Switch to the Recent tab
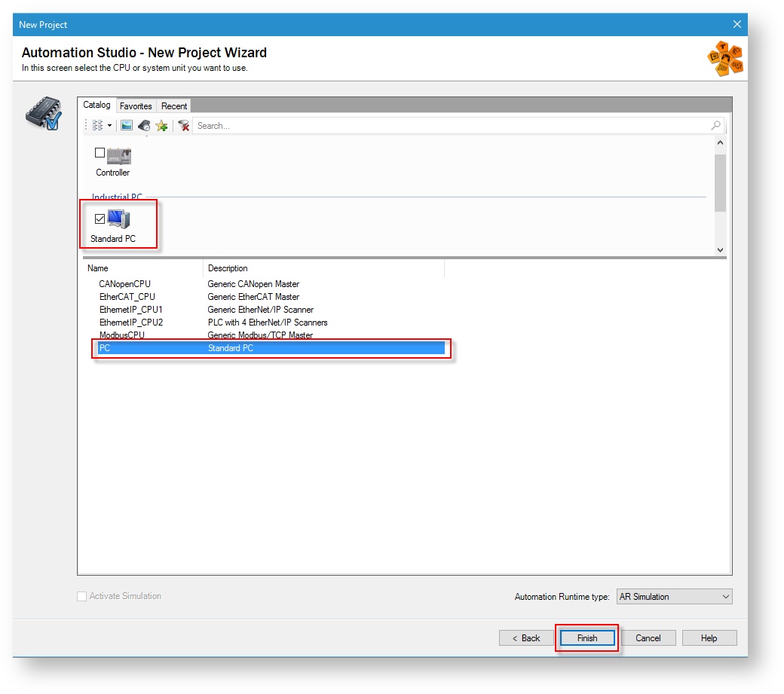Viewport: 784px width, 694px height. pyautogui.click(x=174, y=106)
